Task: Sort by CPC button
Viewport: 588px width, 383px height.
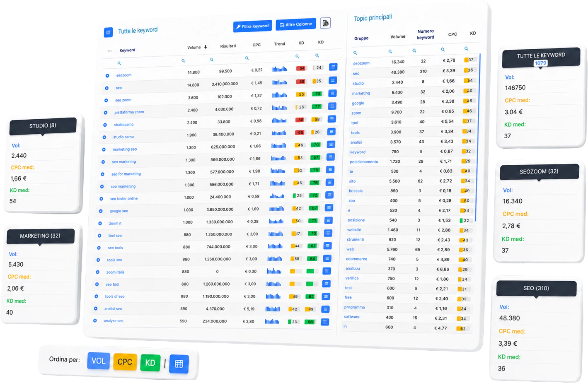Action: coord(125,362)
